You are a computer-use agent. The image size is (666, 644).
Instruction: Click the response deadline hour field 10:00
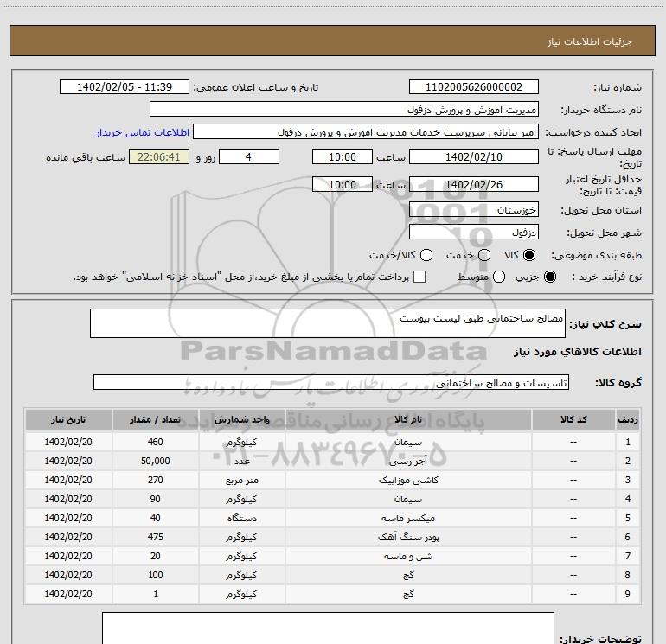pos(343,156)
